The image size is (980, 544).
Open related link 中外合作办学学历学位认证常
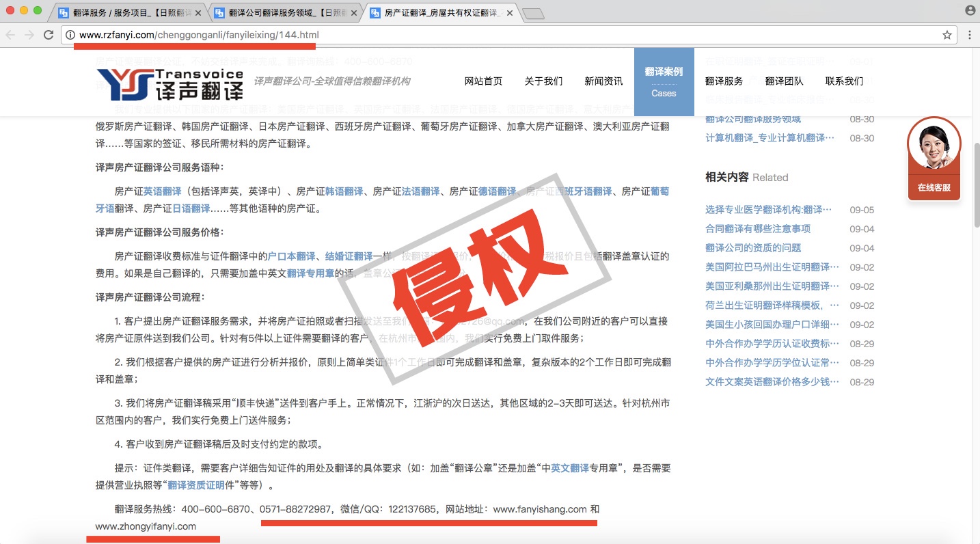[x=772, y=363]
